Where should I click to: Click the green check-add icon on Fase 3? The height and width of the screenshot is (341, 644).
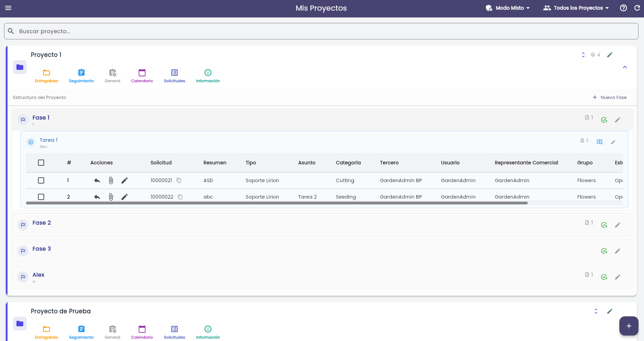click(604, 251)
